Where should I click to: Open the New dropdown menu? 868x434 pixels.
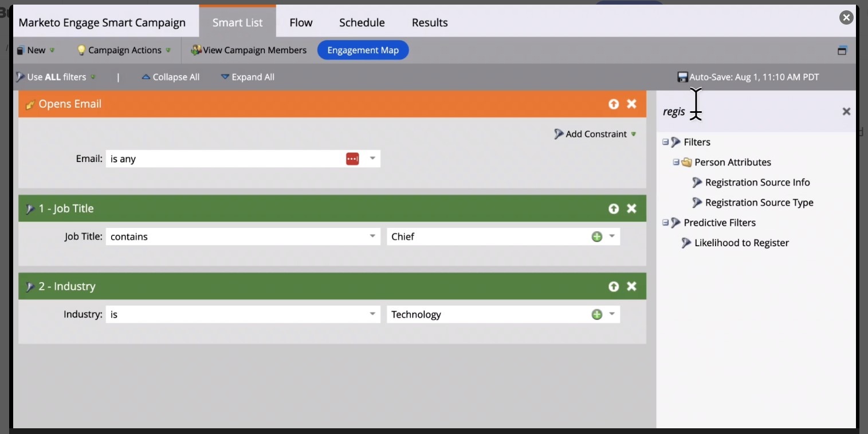point(36,50)
